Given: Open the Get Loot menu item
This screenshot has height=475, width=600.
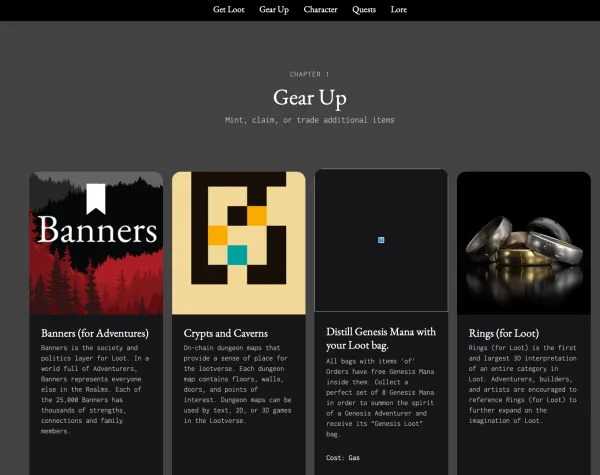Looking at the screenshot, I should pyautogui.click(x=228, y=10).
